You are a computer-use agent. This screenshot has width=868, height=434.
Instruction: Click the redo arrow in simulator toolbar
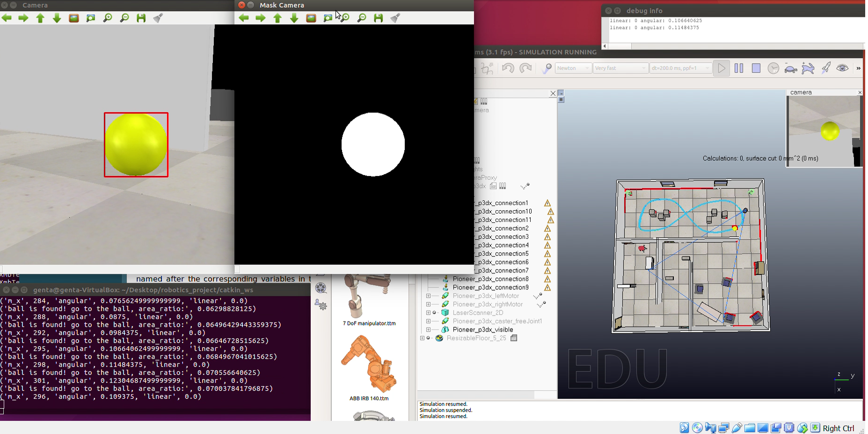[526, 68]
